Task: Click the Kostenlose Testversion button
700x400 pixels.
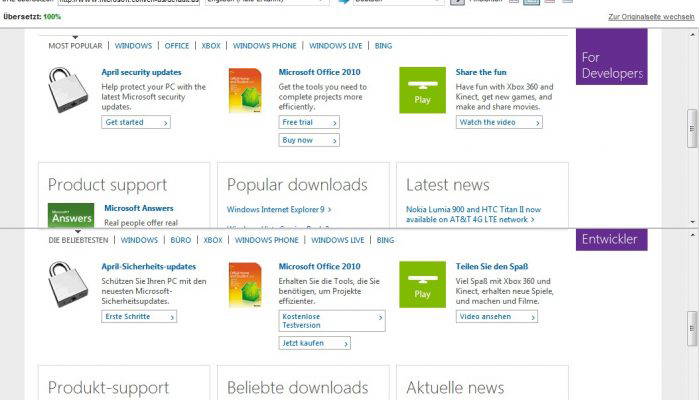Action: [x=332, y=321]
